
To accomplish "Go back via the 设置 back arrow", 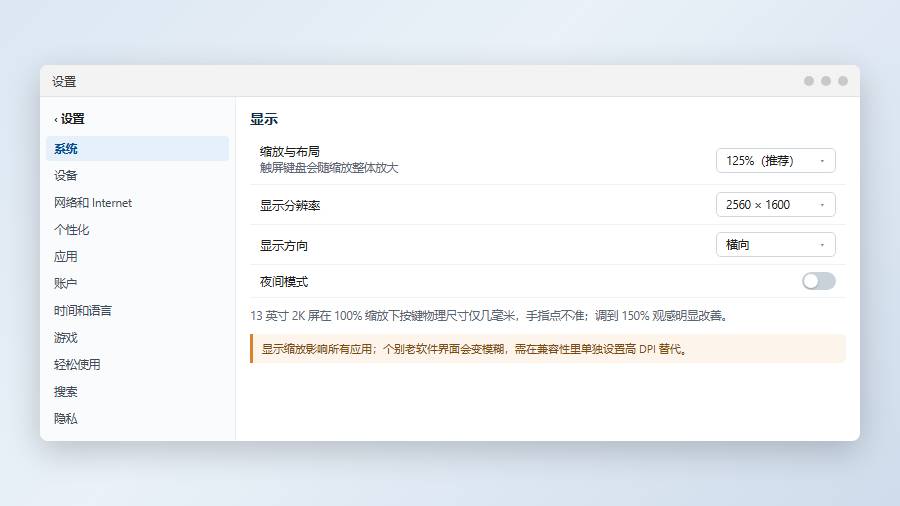I will (x=69, y=119).
